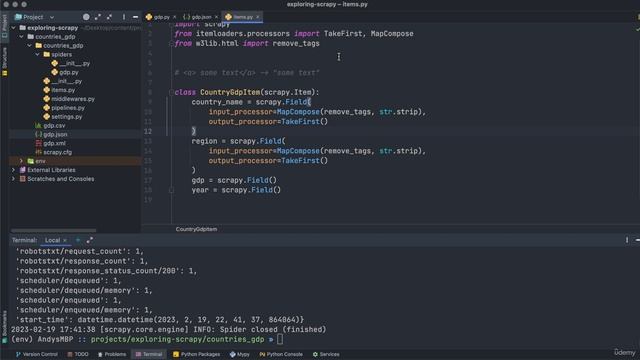Click line number 12 in gutter
This screenshot has width=640, height=360.
tap(148, 131)
